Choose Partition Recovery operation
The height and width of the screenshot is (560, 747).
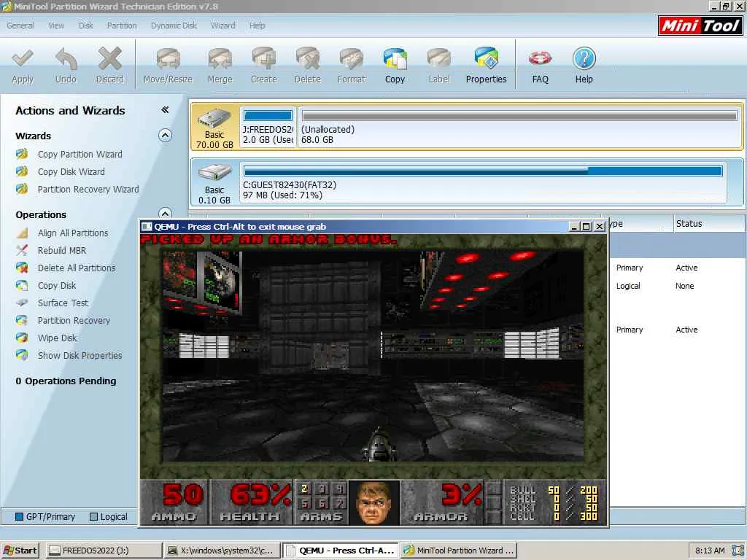[x=74, y=321]
